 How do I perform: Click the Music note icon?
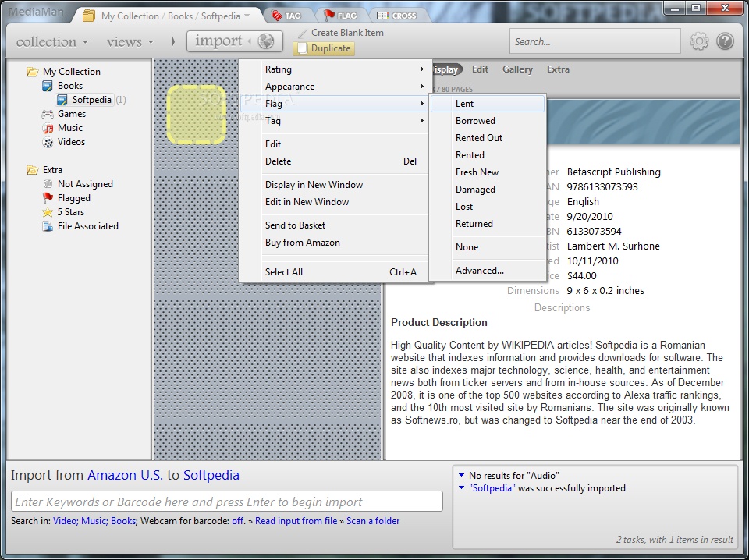click(48, 128)
